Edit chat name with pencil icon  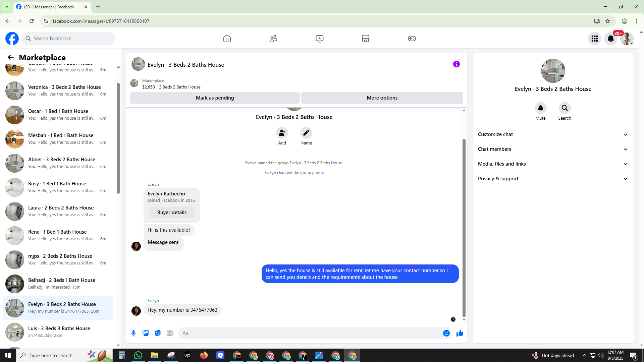click(306, 133)
